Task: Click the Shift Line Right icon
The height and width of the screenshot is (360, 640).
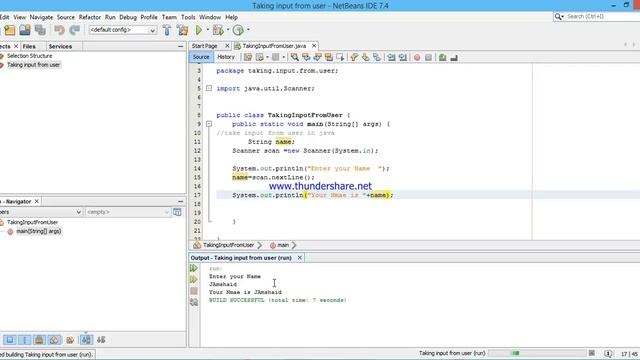Action: (x=402, y=57)
